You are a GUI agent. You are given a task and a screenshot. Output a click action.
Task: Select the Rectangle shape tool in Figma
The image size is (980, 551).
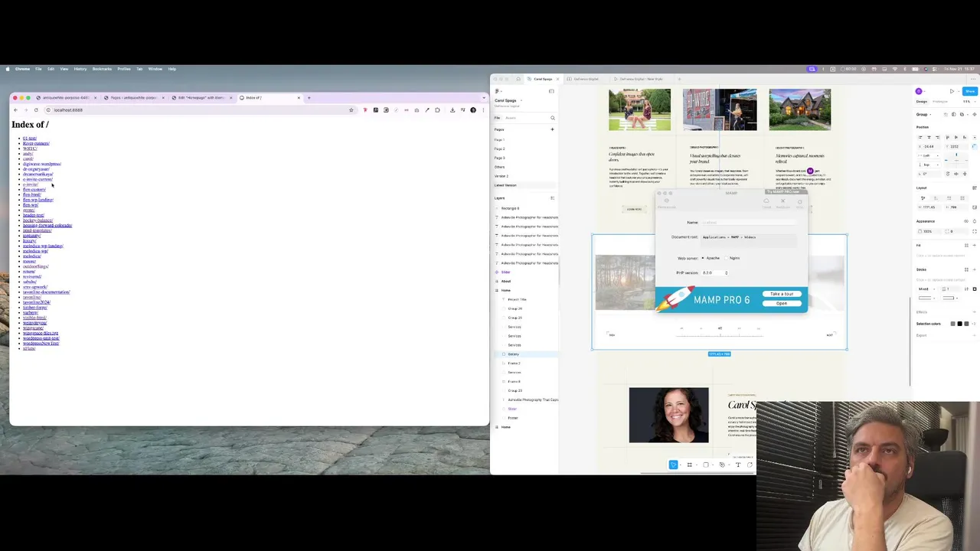point(706,465)
